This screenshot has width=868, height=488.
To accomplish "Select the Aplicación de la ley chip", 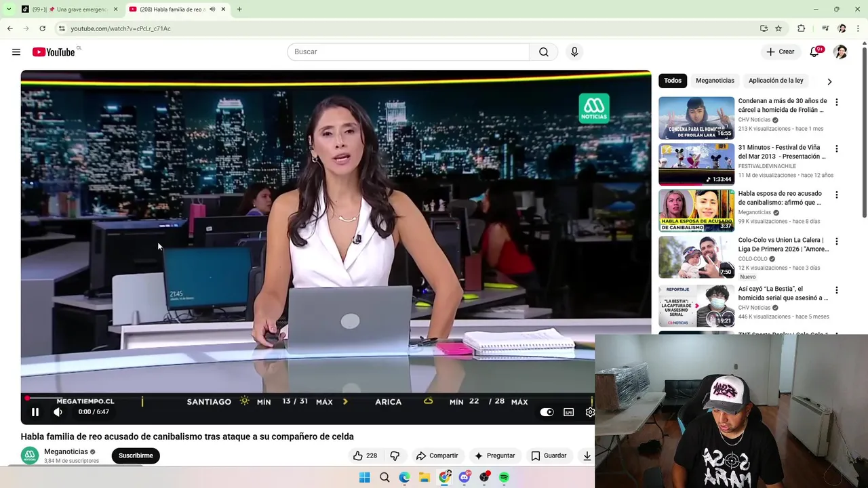I will 776,81.
